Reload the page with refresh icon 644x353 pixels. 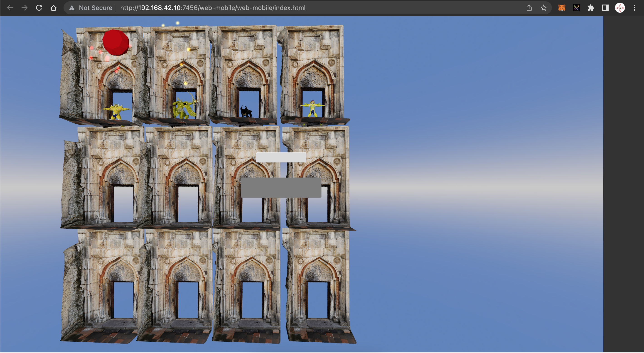pyautogui.click(x=39, y=8)
